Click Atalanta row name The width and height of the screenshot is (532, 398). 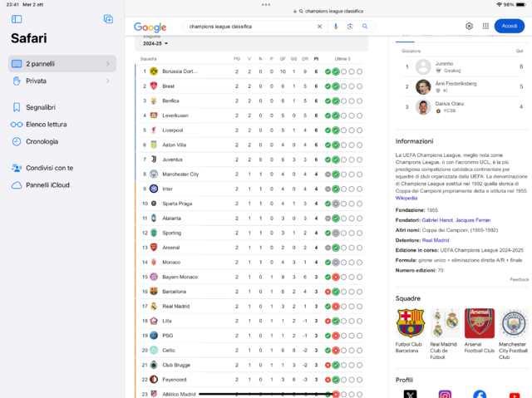pos(172,219)
